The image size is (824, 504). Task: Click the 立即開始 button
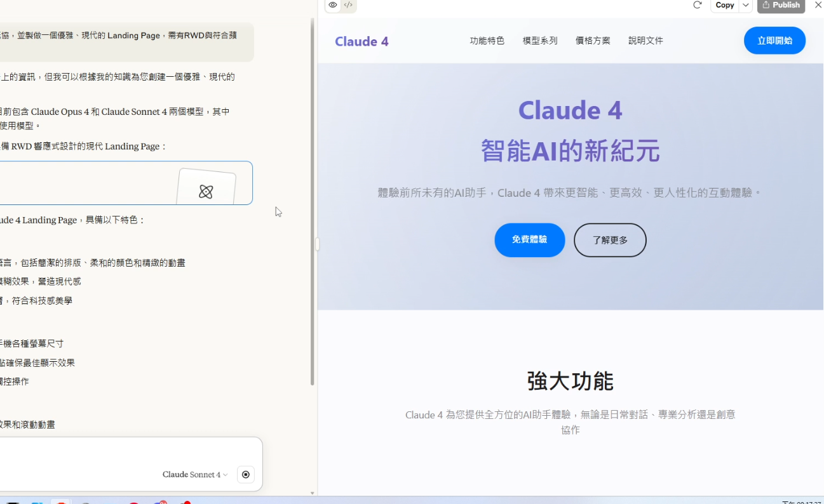774,41
